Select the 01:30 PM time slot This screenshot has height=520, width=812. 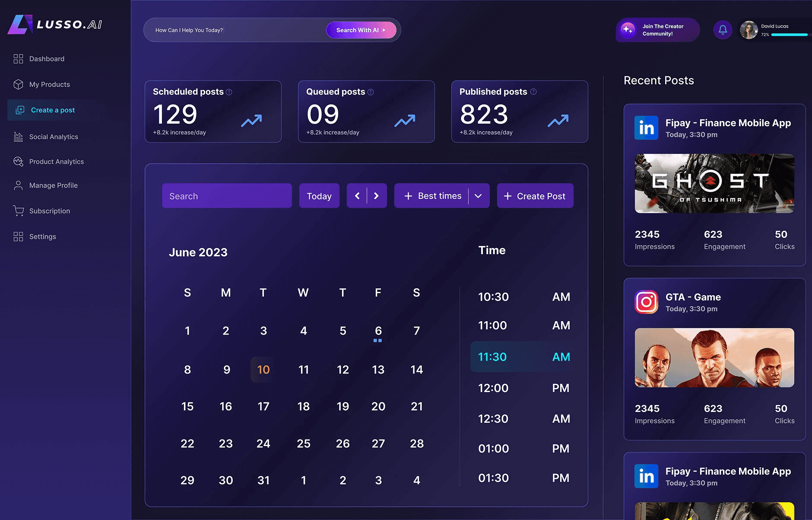click(523, 478)
